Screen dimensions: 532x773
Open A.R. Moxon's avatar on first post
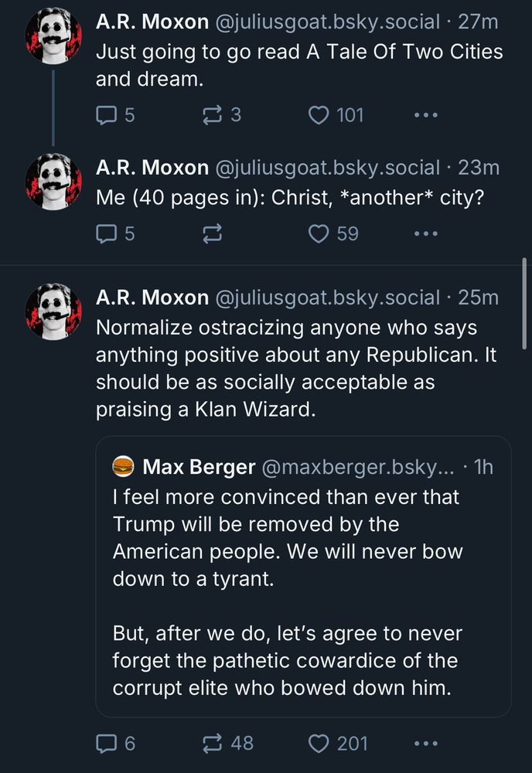pos(53,39)
